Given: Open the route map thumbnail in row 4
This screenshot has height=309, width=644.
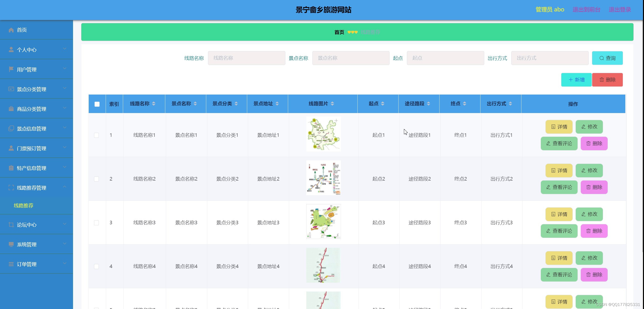Looking at the screenshot, I should click(x=324, y=265).
